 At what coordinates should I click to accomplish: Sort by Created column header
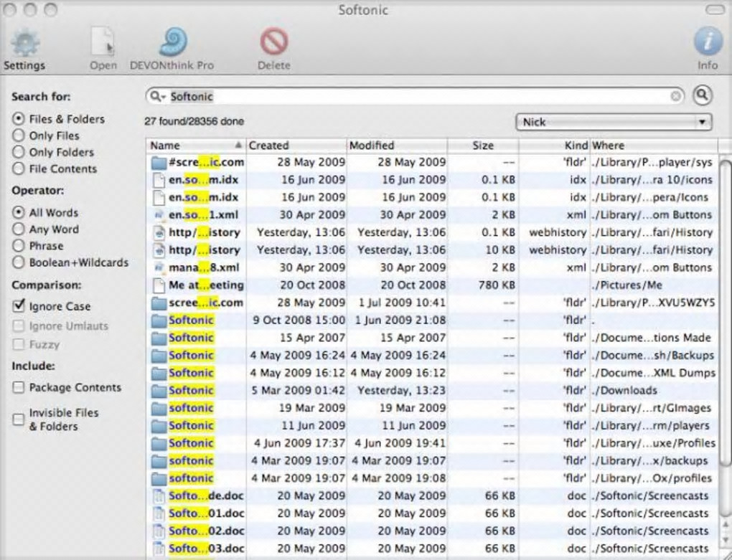296,146
